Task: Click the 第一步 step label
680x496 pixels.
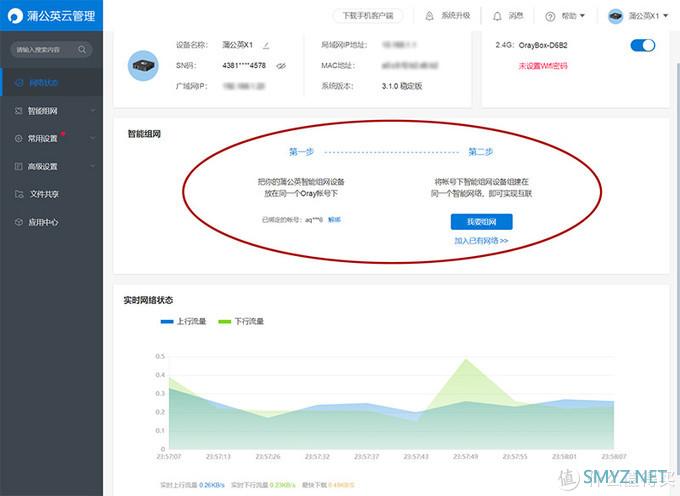Action: pos(301,152)
